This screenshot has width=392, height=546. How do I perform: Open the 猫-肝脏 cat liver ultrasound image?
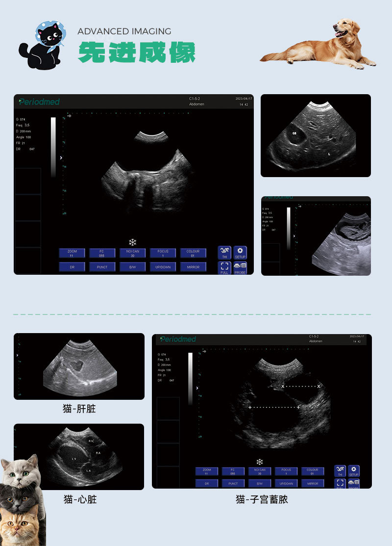point(79,366)
